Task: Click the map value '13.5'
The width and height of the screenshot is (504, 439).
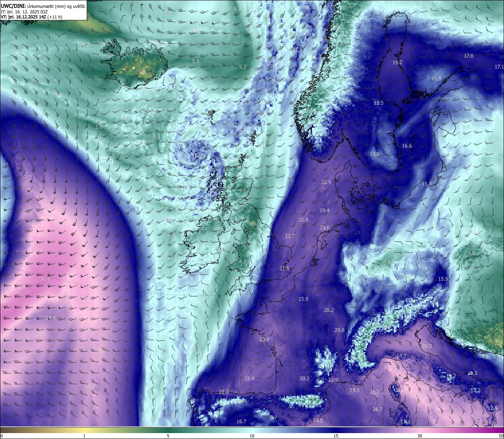Action: tap(378, 103)
